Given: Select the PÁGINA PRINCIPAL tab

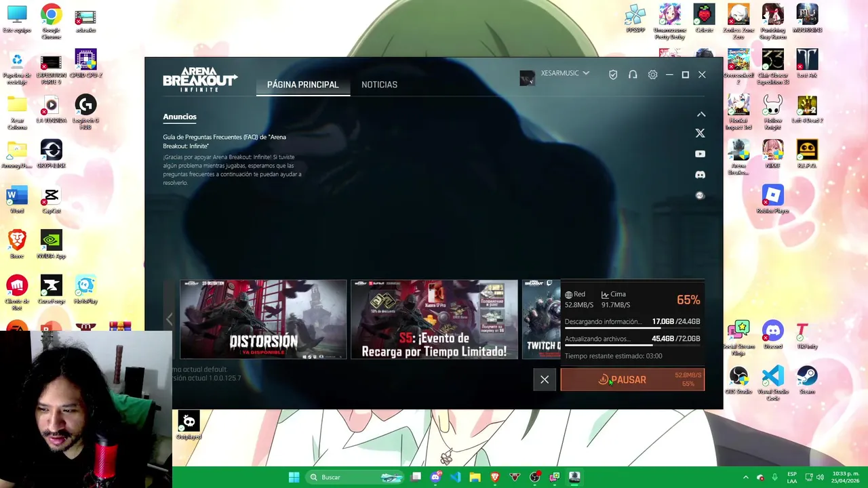Looking at the screenshot, I should click(302, 85).
